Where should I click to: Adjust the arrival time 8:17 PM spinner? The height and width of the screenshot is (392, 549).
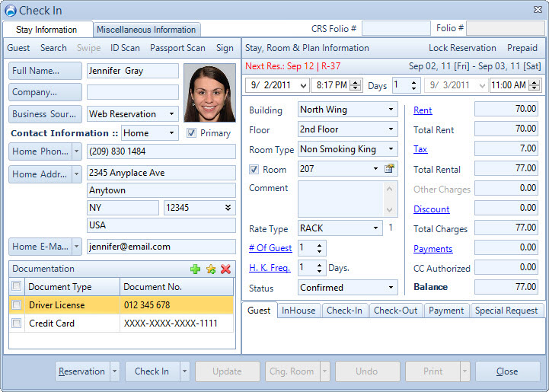coord(356,85)
